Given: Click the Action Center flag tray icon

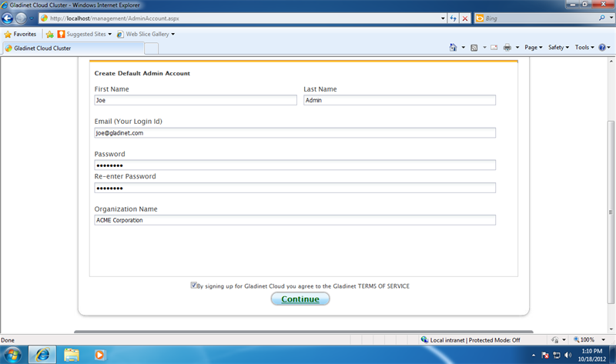Looking at the screenshot, I should 545,356.
